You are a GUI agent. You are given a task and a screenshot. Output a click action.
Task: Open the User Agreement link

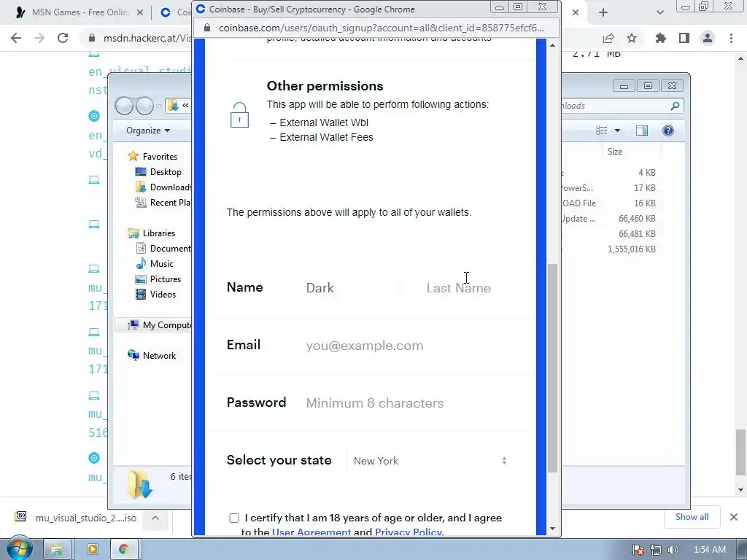coord(311,532)
